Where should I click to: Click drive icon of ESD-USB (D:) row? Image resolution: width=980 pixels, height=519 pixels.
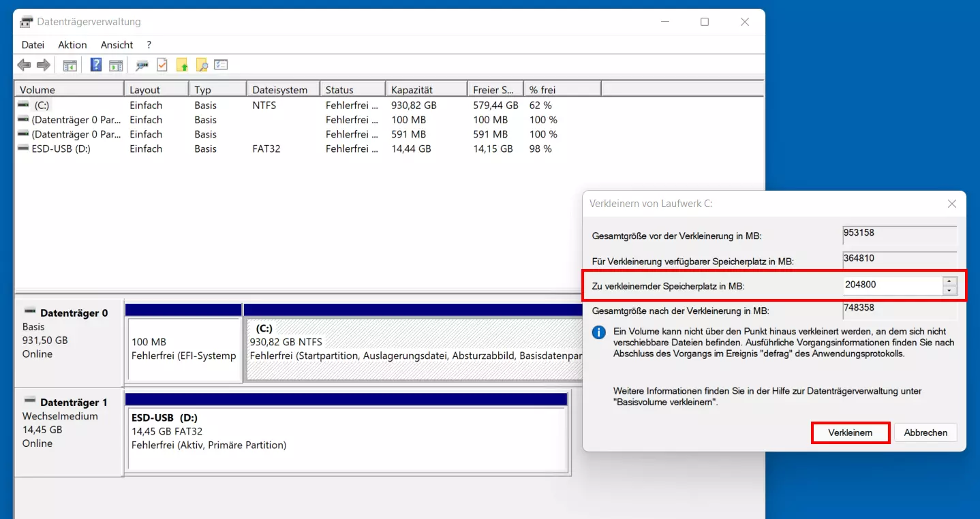click(24, 148)
